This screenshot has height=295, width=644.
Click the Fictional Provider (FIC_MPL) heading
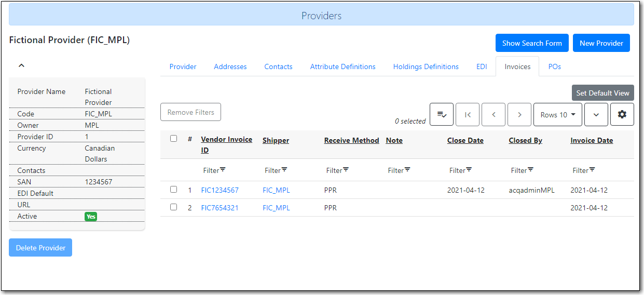70,40
